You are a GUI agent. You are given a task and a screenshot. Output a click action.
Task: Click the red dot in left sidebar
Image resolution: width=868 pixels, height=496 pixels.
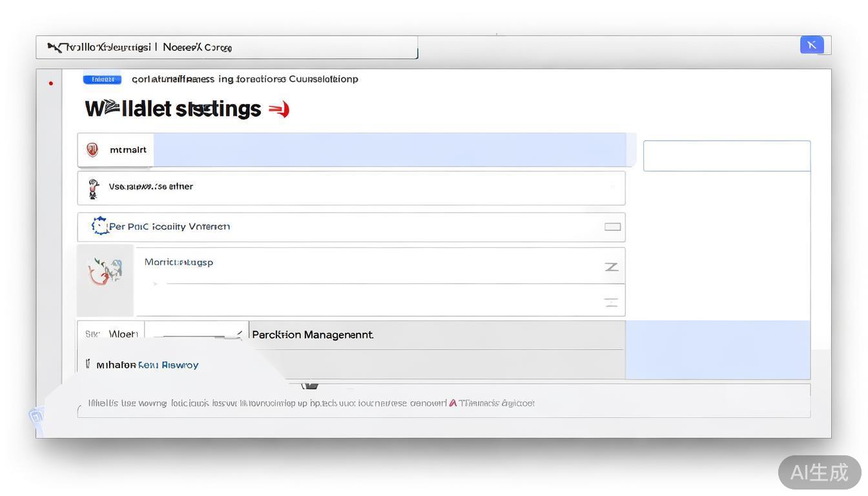51,83
